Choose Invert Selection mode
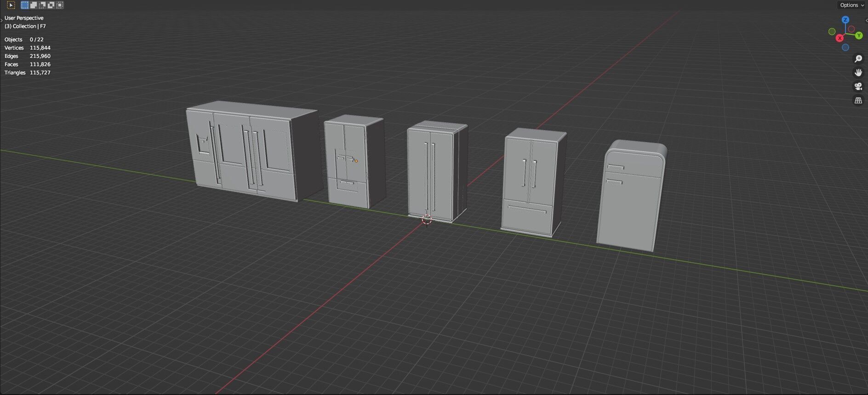 [x=51, y=5]
